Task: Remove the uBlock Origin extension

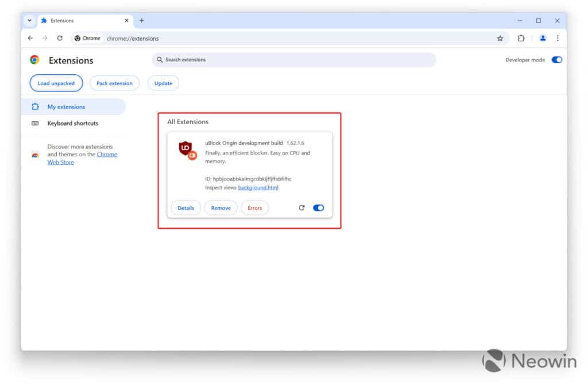Action: 221,208
